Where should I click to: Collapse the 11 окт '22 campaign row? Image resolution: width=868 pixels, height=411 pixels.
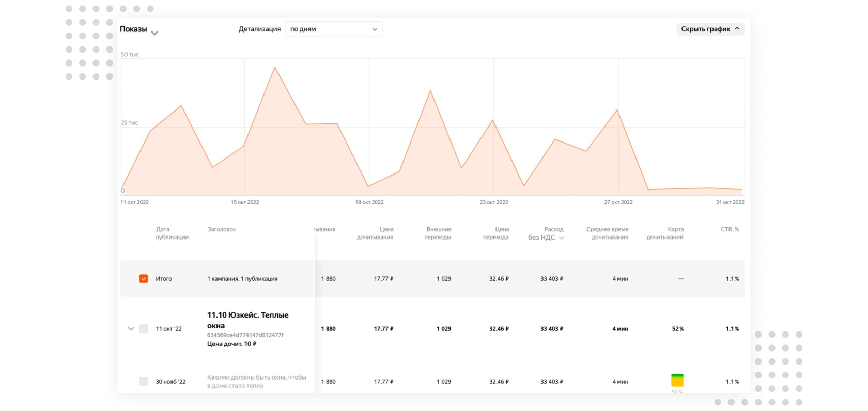[131, 329]
